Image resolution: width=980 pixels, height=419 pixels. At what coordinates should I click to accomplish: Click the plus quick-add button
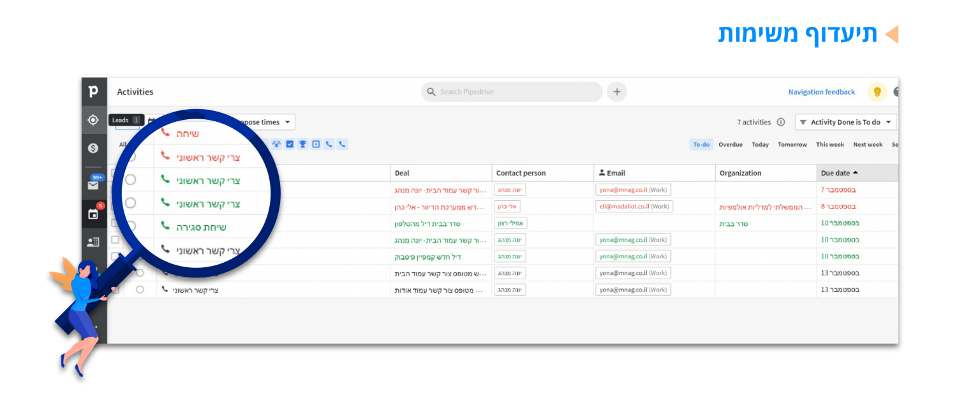616,92
